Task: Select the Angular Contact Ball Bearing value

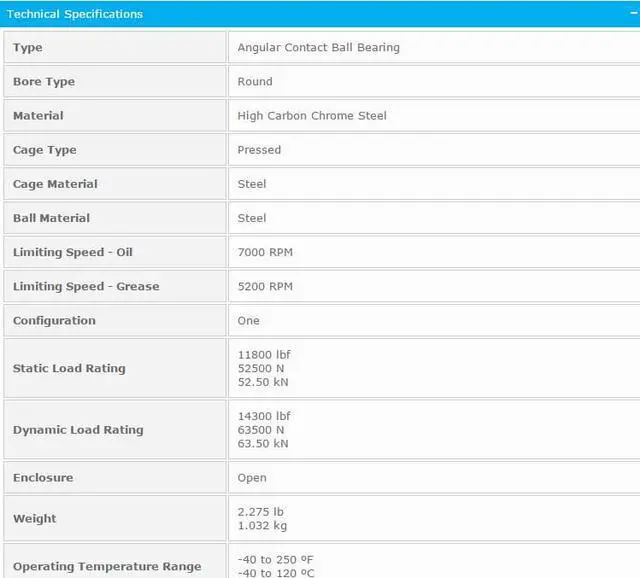Action: click(x=318, y=48)
